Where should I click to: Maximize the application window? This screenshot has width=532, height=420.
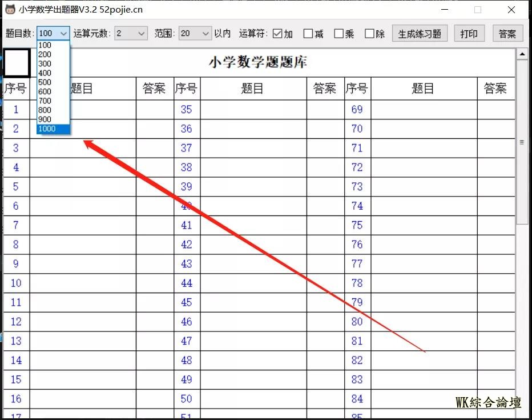(478, 10)
